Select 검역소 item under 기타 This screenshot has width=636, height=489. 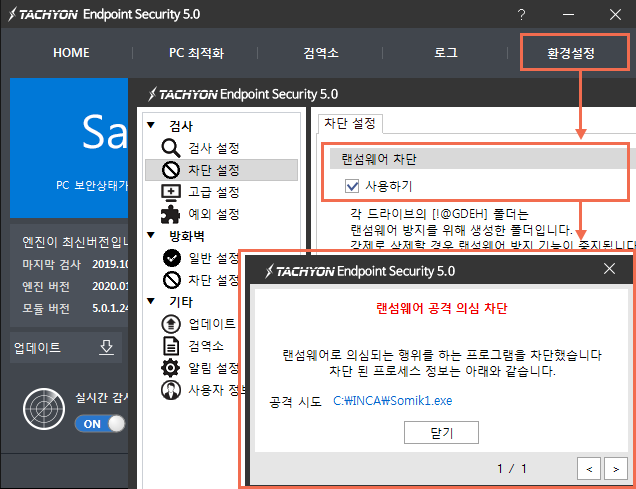pos(206,346)
